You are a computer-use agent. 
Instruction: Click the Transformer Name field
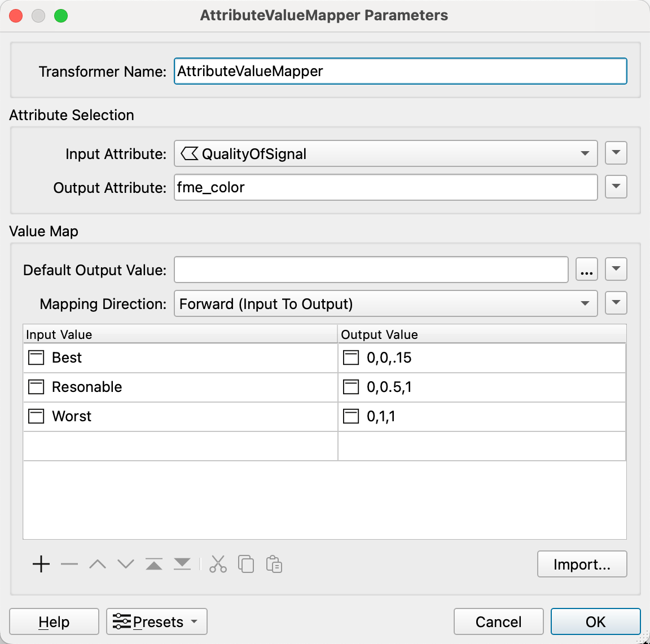pos(401,71)
